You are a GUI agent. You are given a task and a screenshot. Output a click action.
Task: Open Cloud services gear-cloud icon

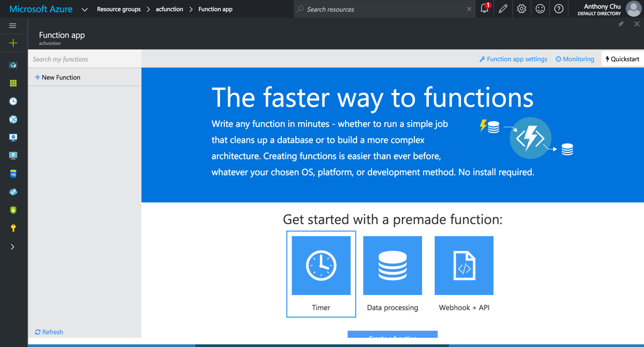pos(13,192)
